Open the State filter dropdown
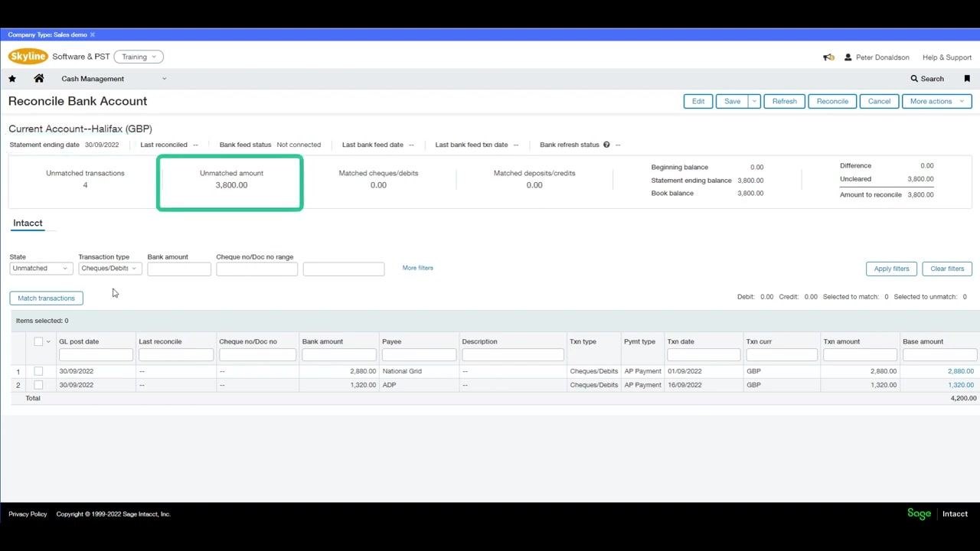Image resolution: width=980 pixels, height=551 pixels. click(x=41, y=269)
